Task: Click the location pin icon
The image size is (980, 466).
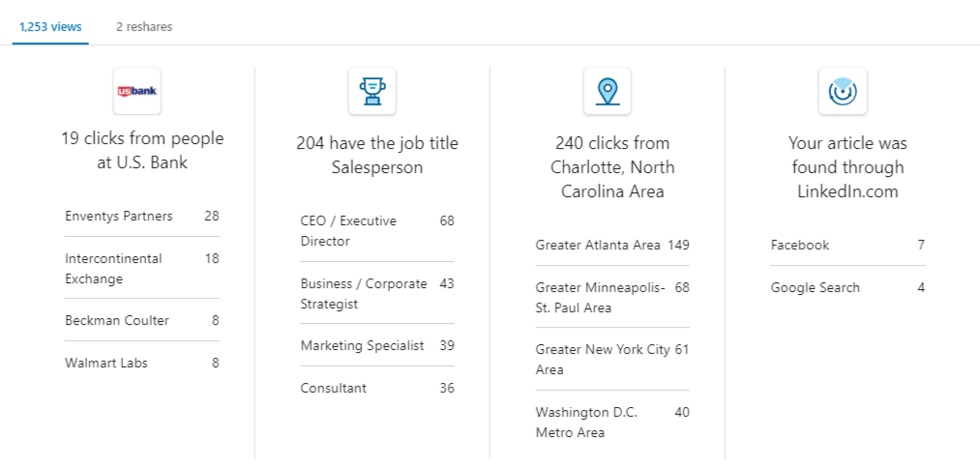Action: 608,92
